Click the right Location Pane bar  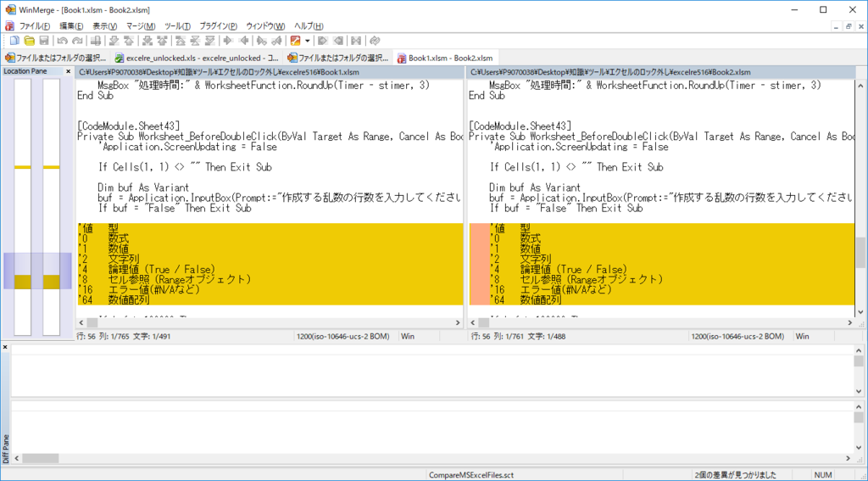51,207
